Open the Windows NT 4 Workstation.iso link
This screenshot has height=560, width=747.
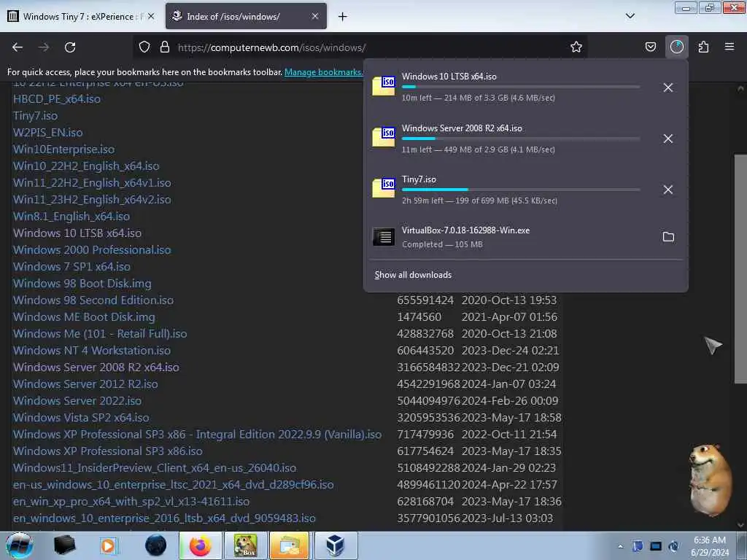91,351
